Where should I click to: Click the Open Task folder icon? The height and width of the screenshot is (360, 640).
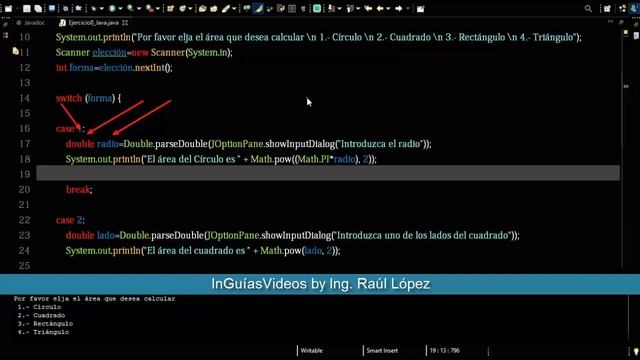[x=213, y=8]
